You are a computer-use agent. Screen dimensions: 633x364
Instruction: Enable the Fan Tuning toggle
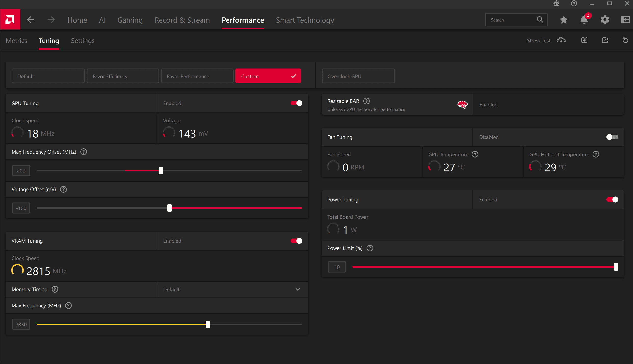click(612, 137)
